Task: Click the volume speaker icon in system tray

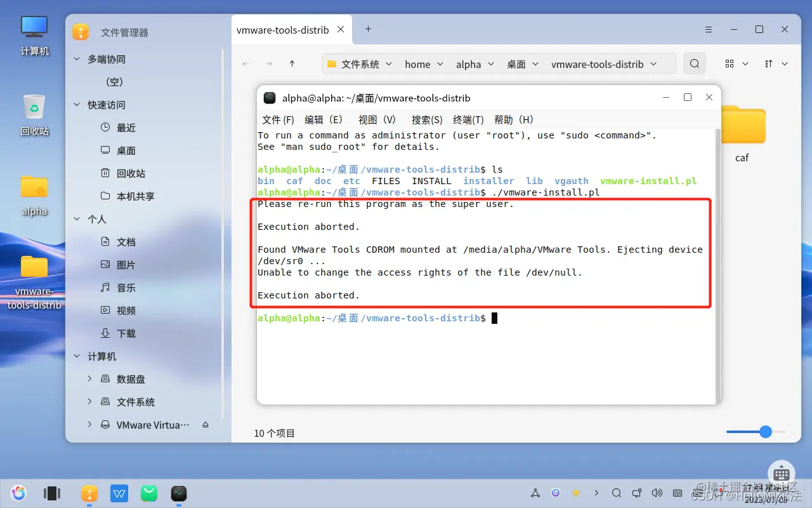Action: (x=657, y=493)
